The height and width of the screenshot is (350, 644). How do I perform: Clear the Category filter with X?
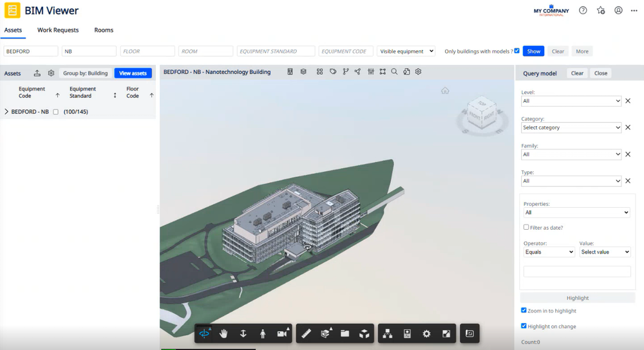628,127
